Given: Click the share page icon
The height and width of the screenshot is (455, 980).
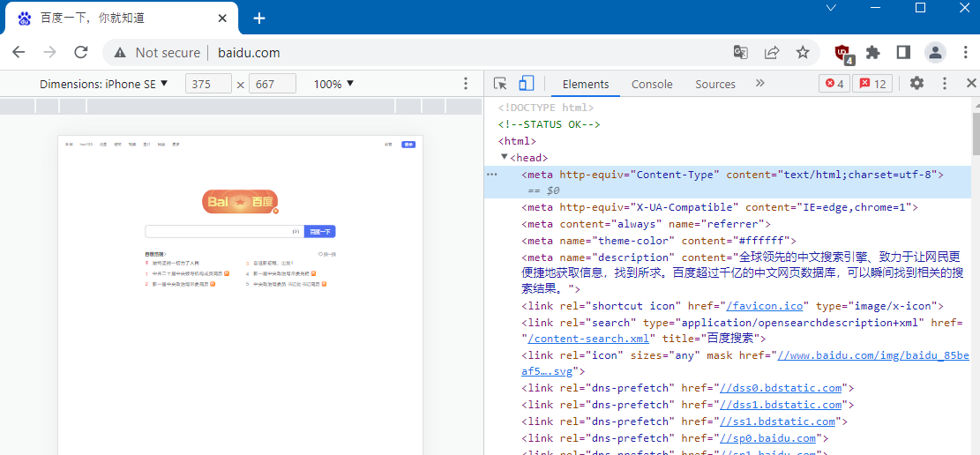Looking at the screenshot, I should 772,53.
